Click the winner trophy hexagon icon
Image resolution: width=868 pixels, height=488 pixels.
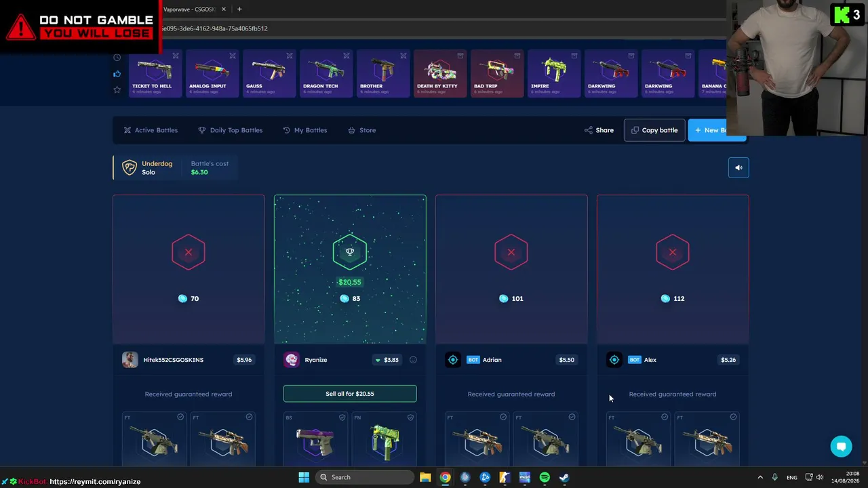pyautogui.click(x=350, y=252)
